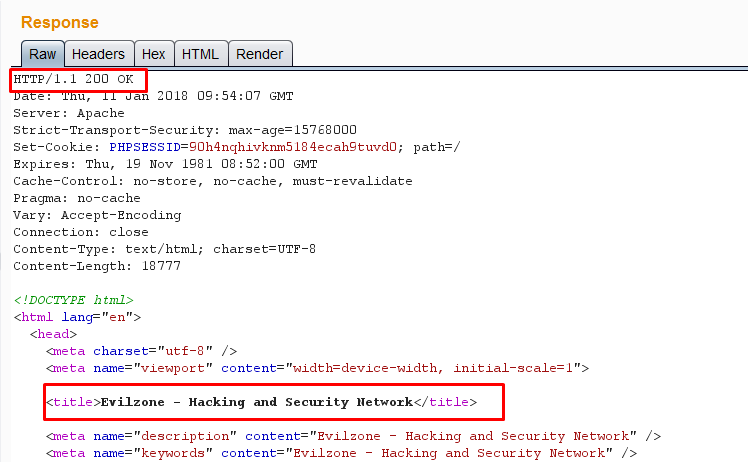Image resolution: width=748 pixels, height=462 pixels.
Task: Click the Expires header line
Action: pyautogui.click(x=165, y=164)
